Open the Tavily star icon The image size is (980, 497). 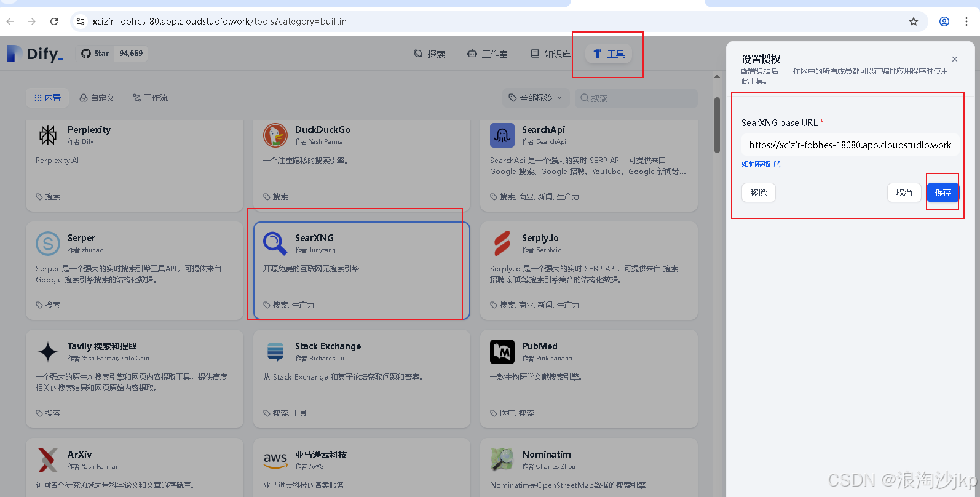(x=48, y=352)
